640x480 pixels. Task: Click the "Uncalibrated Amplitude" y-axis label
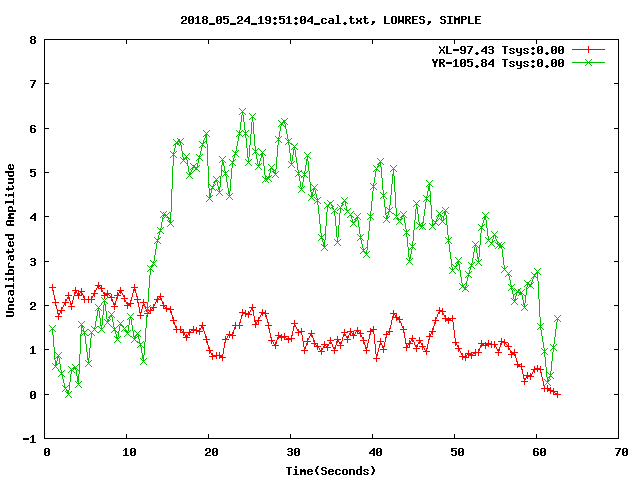[10, 240]
